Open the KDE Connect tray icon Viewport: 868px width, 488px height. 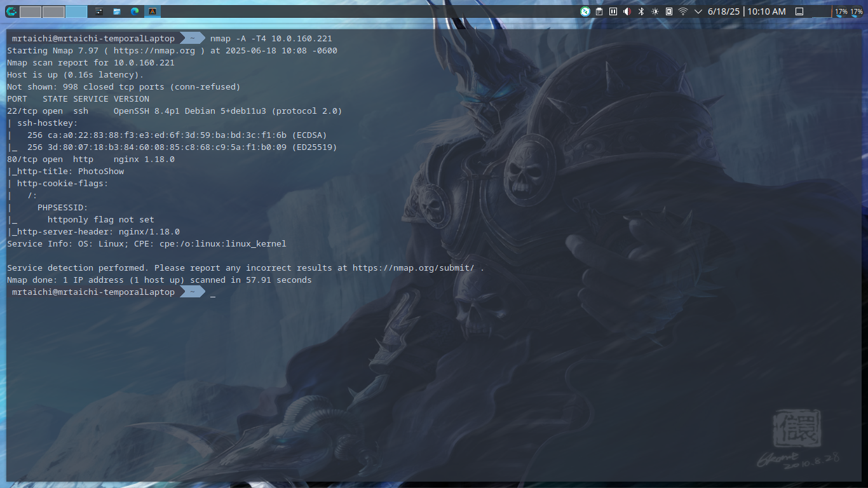pos(585,11)
